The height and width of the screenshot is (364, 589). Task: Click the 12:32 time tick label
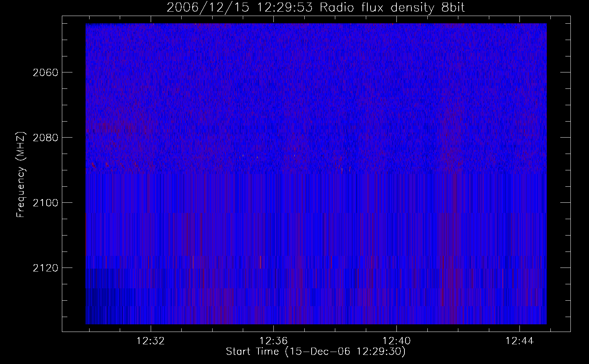(x=150, y=341)
